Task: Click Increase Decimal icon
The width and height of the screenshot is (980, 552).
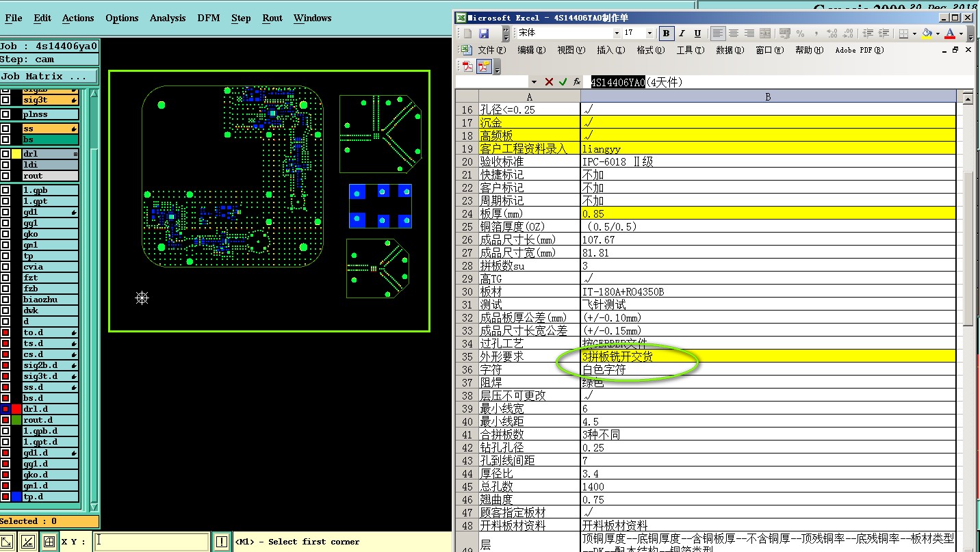Action: [x=832, y=34]
